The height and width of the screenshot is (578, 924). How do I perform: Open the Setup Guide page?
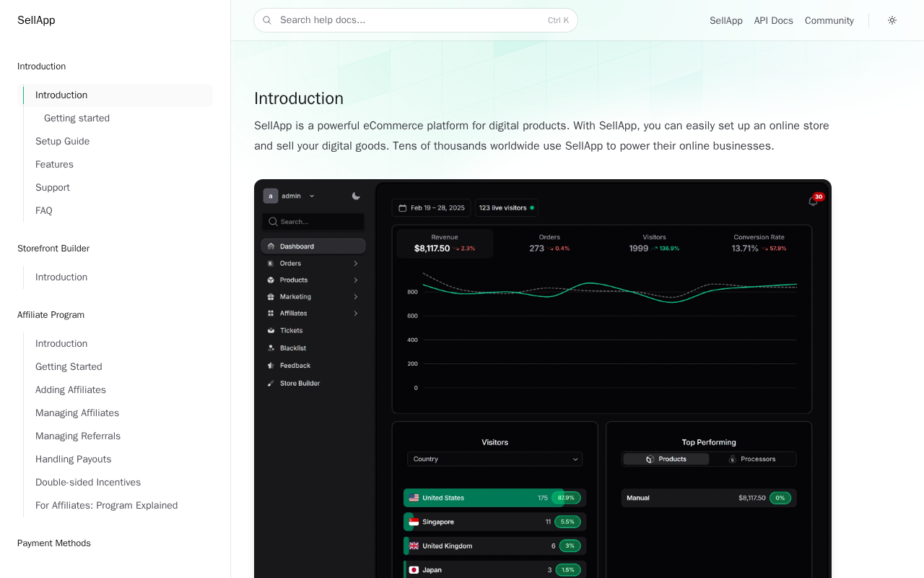coord(63,142)
